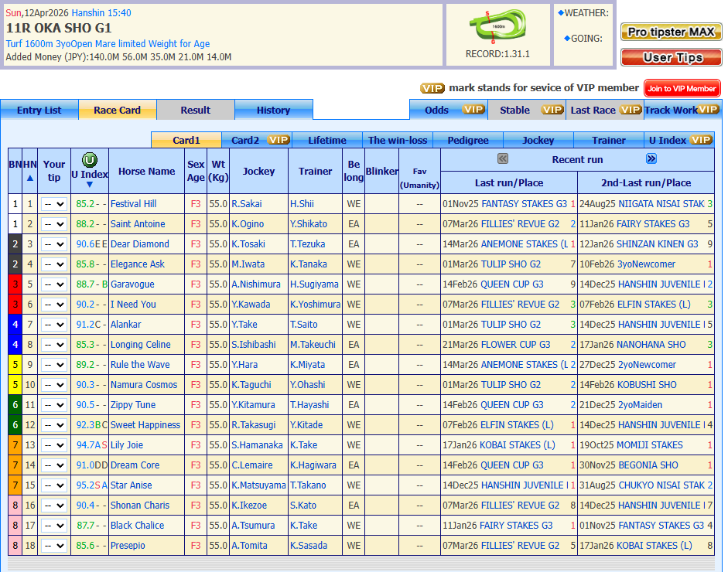
Task: Open jockey K.Matsuyama link
Action: (258, 485)
